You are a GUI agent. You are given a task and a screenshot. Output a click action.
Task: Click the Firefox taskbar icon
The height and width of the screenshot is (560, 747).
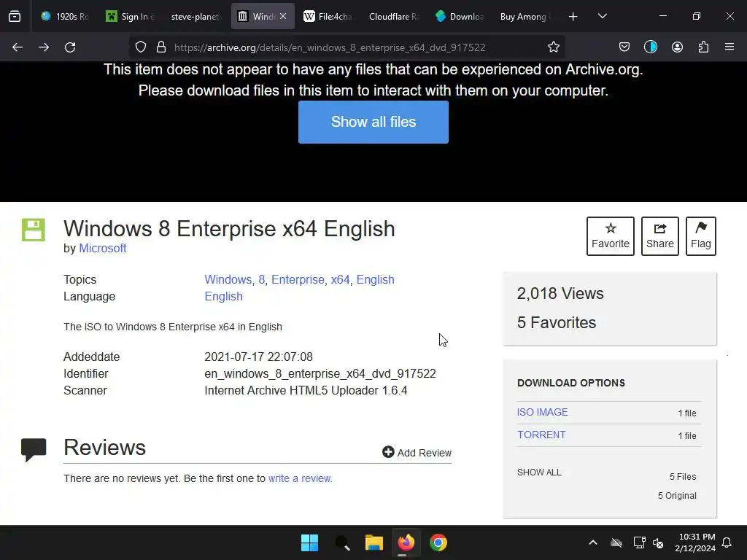[406, 542]
